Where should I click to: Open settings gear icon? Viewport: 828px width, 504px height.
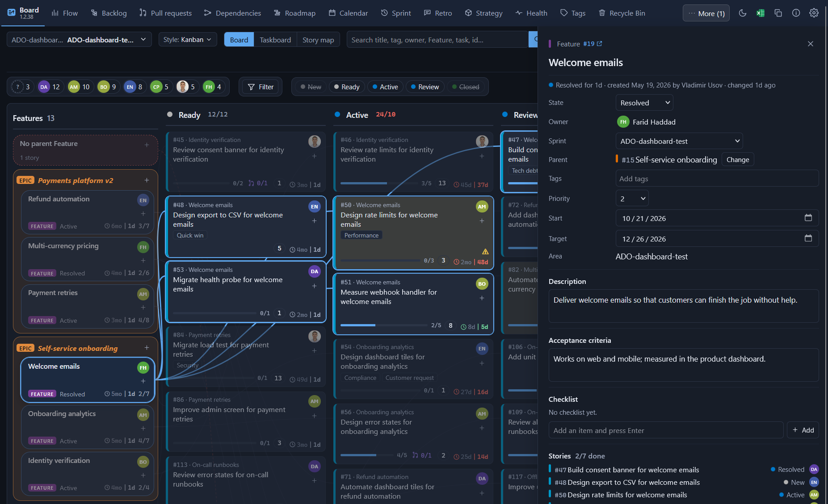[x=814, y=13]
